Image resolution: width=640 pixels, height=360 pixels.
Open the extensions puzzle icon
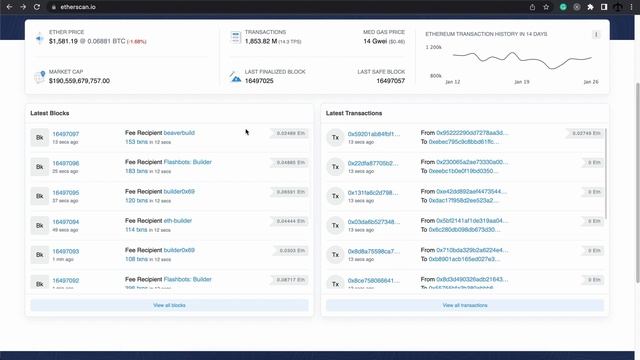pos(590,7)
